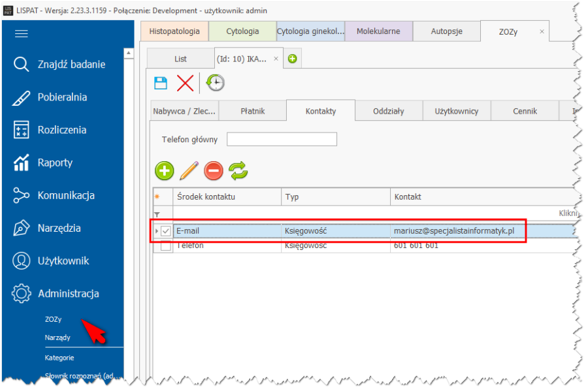Image resolution: width=588 pixels, height=391 pixels.
Task: Add new tab with small green plus
Action: (292, 59)
